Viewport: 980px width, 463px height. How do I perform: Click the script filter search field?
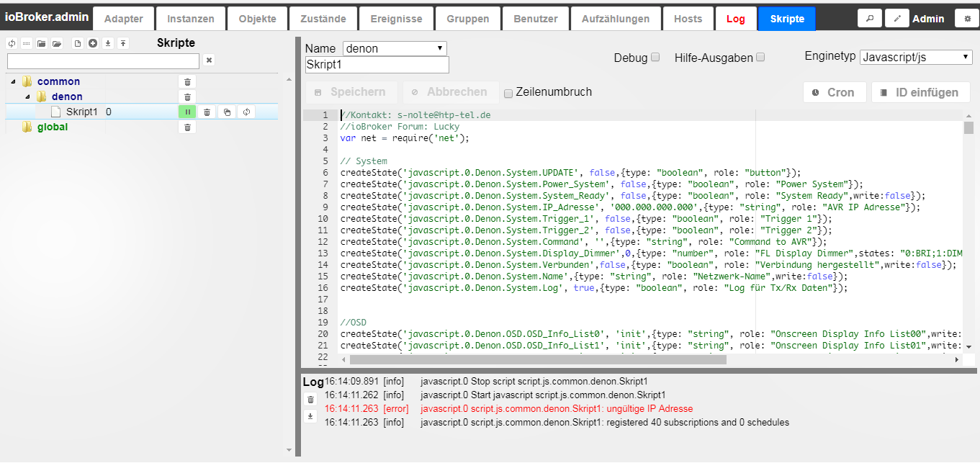(x=103, y=61)
